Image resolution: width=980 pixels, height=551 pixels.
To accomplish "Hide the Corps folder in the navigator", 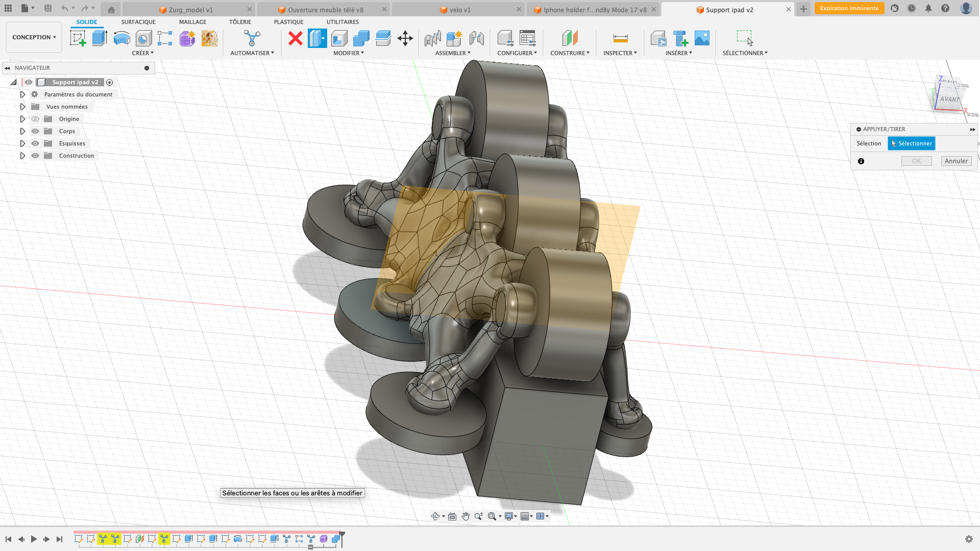I will (x=35, y=131).
